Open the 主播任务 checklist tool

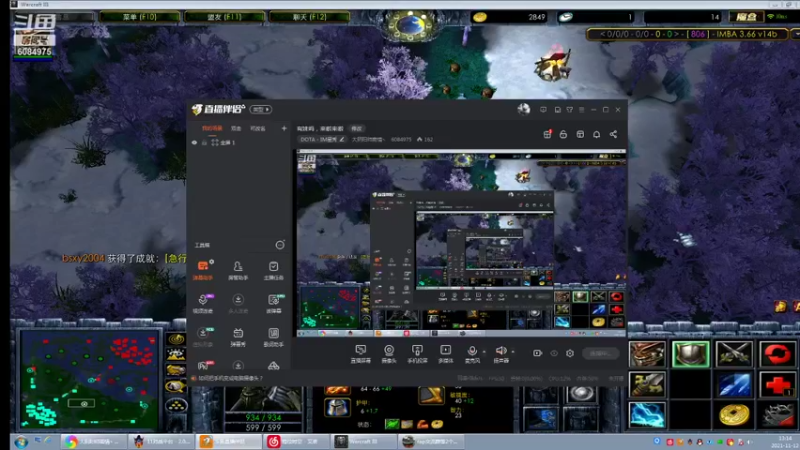pyautogui.click(x=273, y=270)
